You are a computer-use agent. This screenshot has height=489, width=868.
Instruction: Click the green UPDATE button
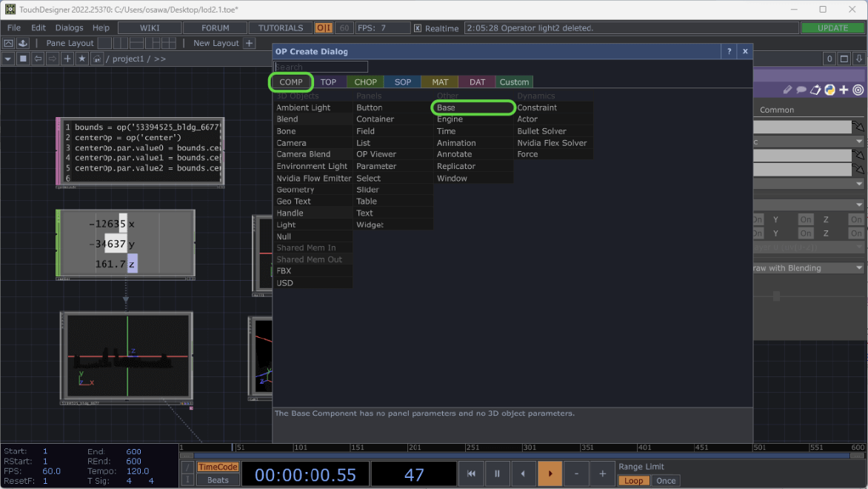coord(832,28)
